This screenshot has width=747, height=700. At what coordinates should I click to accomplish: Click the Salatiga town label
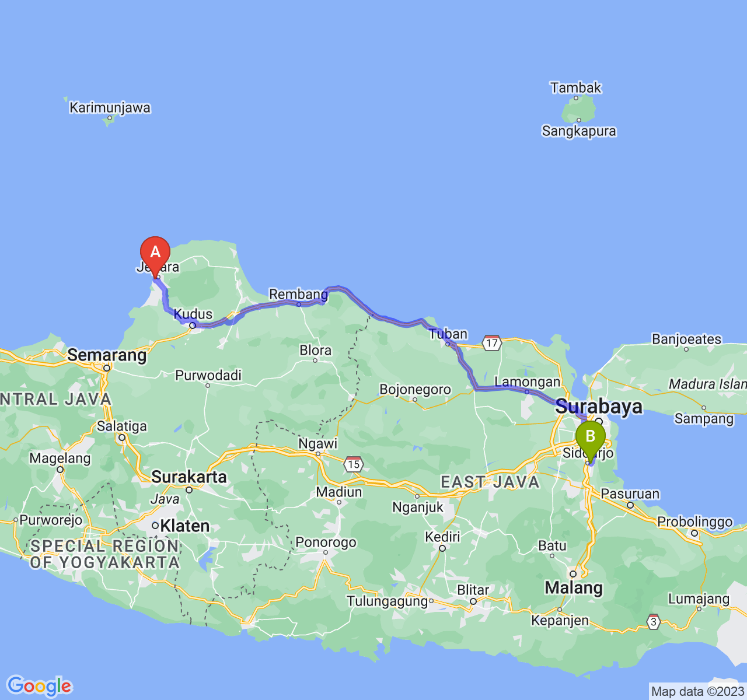[x=122, y=426]
